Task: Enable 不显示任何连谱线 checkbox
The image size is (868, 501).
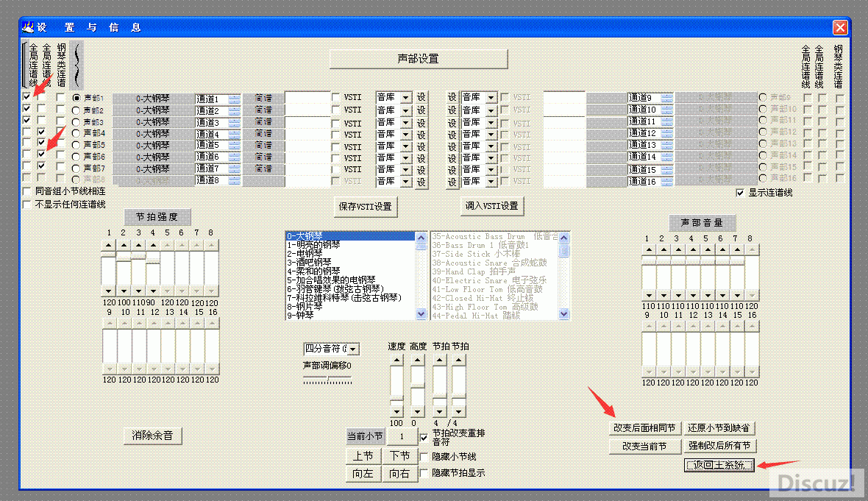Action: click(26, 205)
